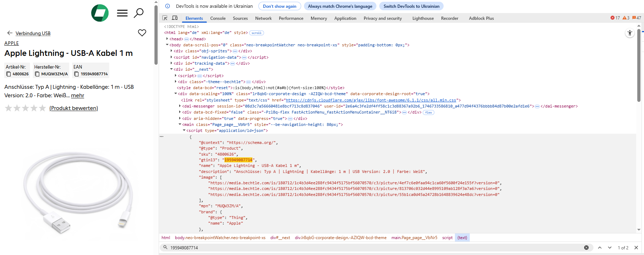644x255 pixels.
Task: Open the hamburger navigation menu
Action: [x=122, y=13]
